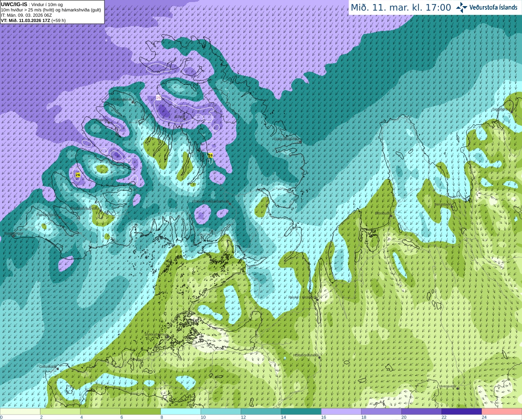Screen dimensions: 522x420
Task: Select the Bergstaðir station label
Action: pyautogui.click(x=443, y=204)
